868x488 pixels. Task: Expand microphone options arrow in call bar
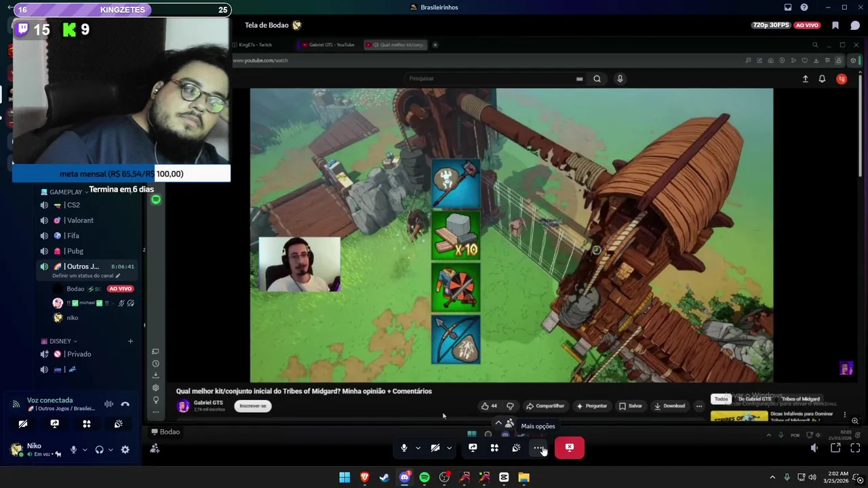tap(418, 448)
